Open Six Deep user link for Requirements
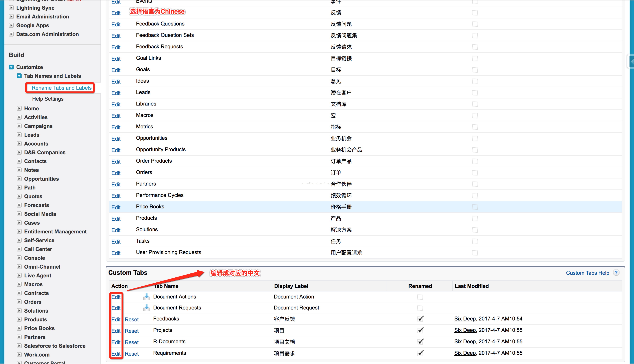634x364 pixels. coord(465,353)
